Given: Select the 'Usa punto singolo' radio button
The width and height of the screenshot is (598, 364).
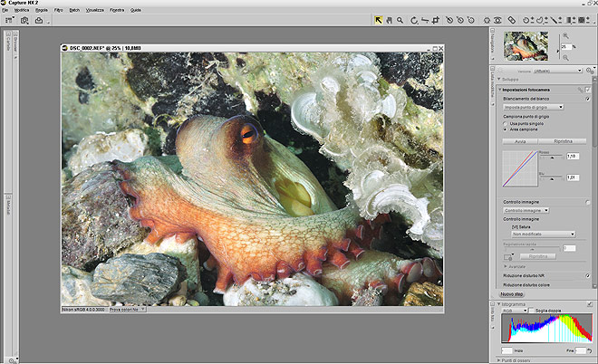Looking at the screenshot, I should click(x=506, y=124).
